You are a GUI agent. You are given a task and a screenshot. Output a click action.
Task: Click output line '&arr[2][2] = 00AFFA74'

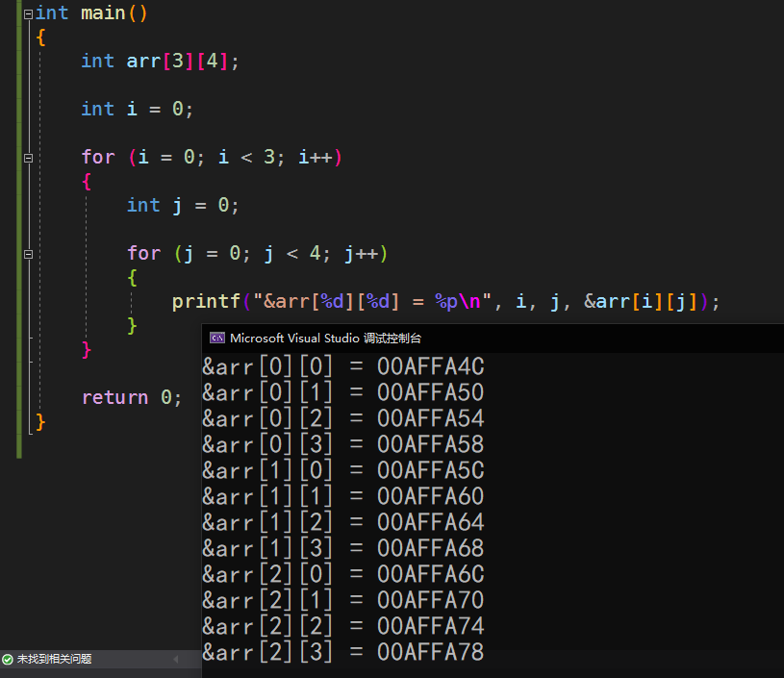click(343, 626)
